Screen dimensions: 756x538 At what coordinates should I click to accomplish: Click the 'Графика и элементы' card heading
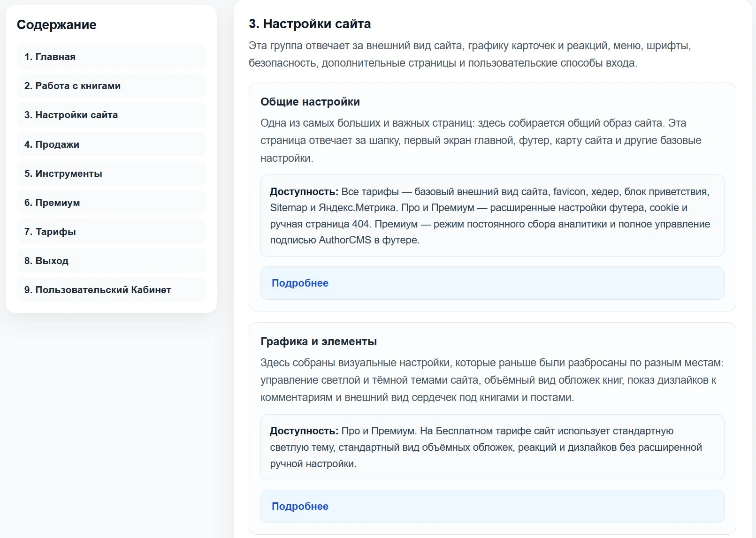tap(319, 341)
